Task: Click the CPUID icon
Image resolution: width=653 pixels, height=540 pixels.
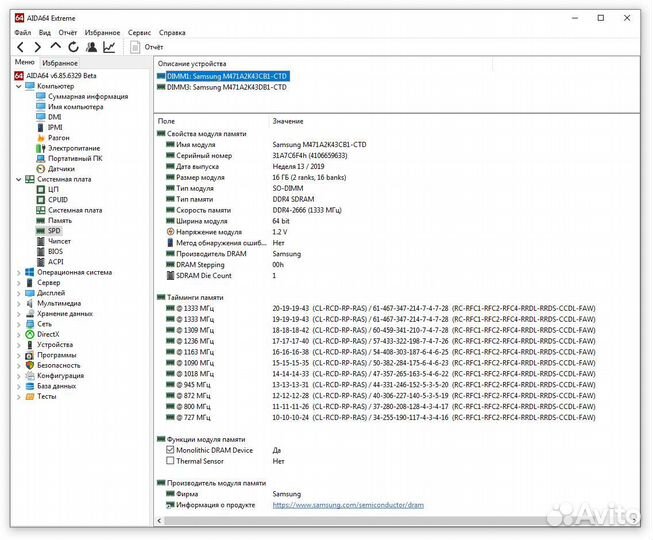Action: [x=40, y=200]
